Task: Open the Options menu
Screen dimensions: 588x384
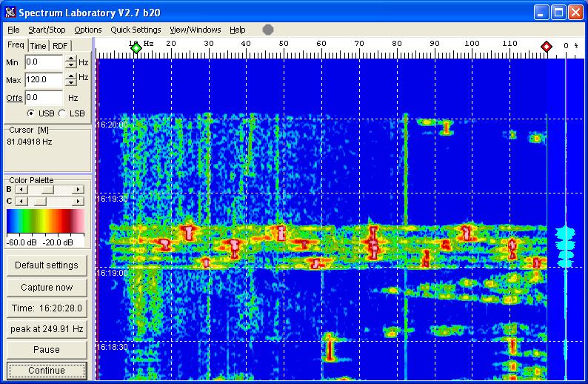Action: coord(87,30)
